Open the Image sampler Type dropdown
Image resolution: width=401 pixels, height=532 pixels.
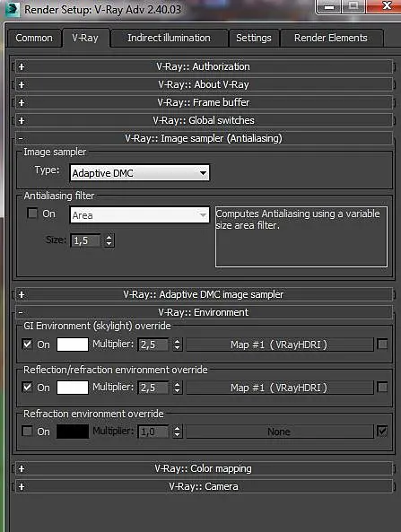tap(139, 173)
